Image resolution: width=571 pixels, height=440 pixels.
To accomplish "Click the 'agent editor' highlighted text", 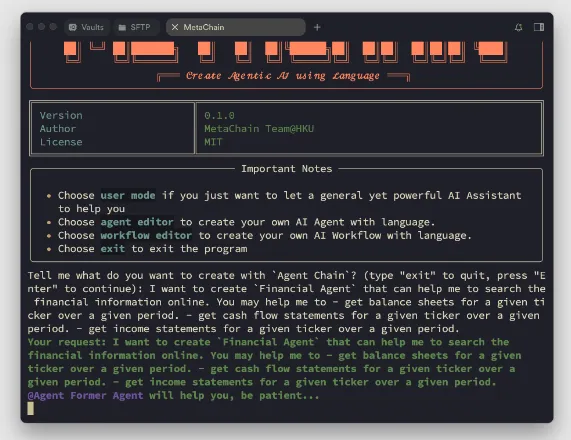I will [x=137, y=222].
